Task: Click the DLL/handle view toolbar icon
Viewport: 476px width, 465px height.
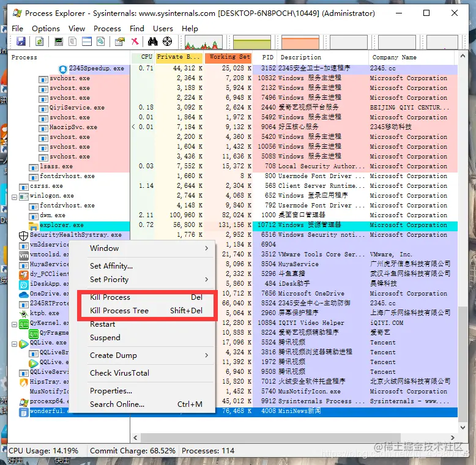Action: point(101,41)
